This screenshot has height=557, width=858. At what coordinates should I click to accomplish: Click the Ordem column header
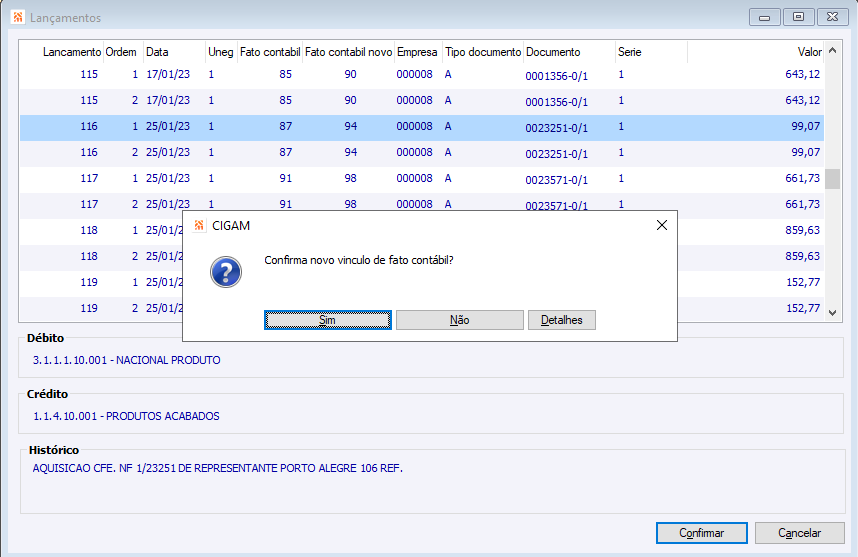[x=121, y=52]
